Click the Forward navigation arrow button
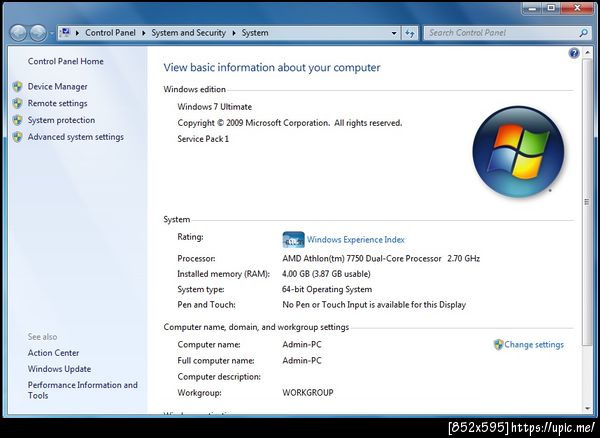The image size is (600, 438). (x=38, y=33)
